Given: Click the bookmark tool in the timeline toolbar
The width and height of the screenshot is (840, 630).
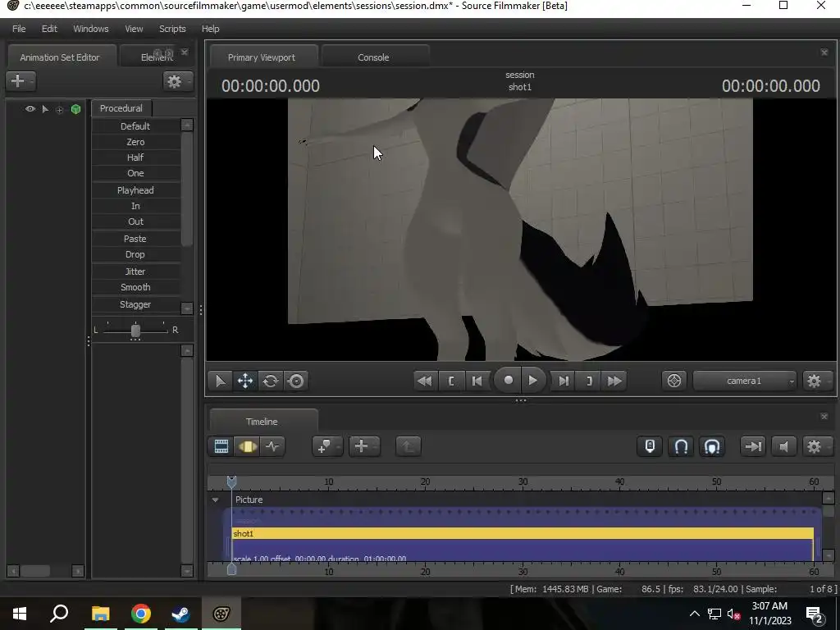Looking at the screenshot, I should [x=324, y=446].
